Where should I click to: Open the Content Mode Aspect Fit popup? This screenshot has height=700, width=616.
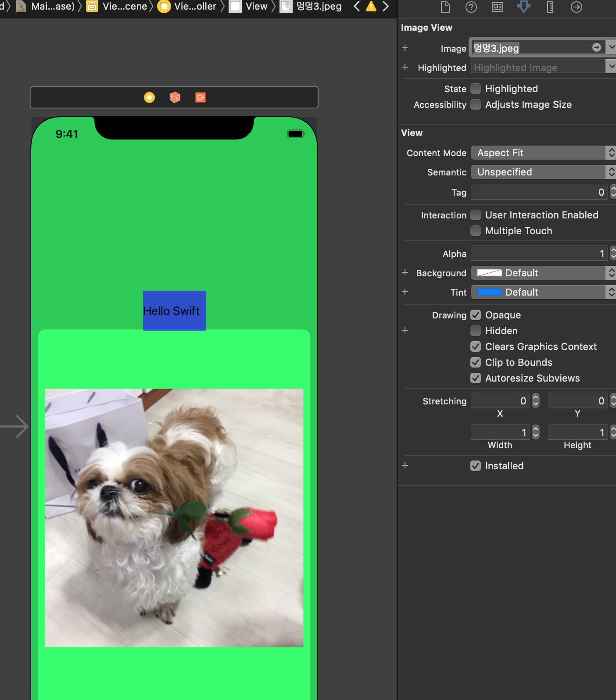click(x=544, y=153)
